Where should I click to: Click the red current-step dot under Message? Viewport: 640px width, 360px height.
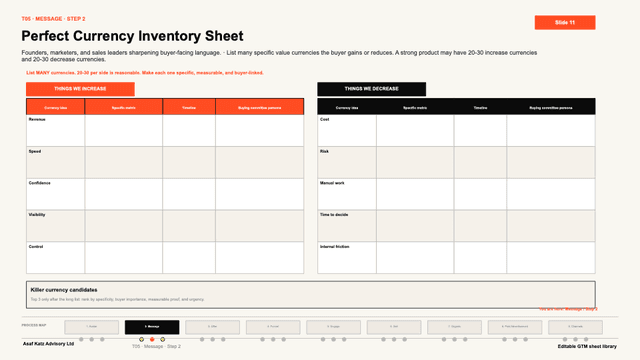[x=152, y=339]
